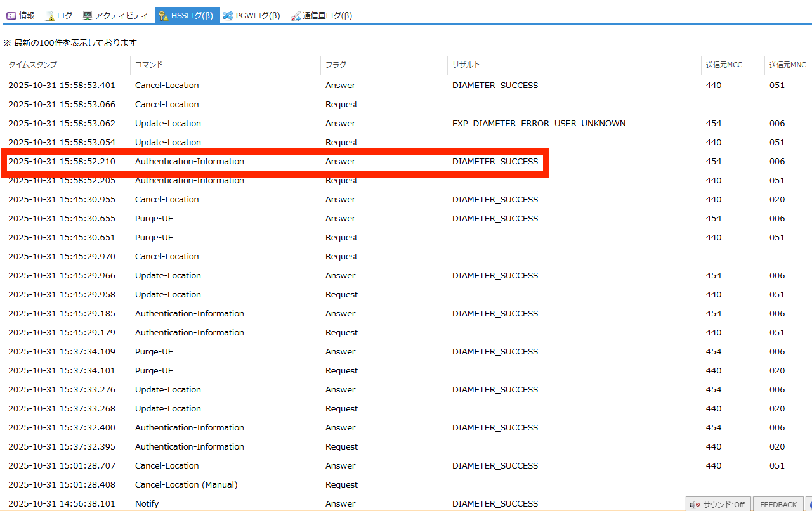Sort by the リザルト column header
This screenshot has height=511, width=812.
[x=466, y=65]
